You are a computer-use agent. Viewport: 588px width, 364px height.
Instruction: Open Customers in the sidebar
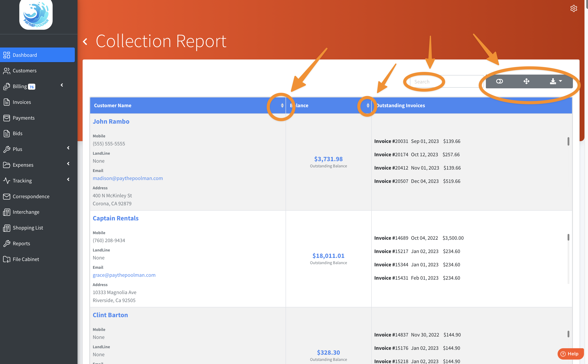tap(25, 71)
